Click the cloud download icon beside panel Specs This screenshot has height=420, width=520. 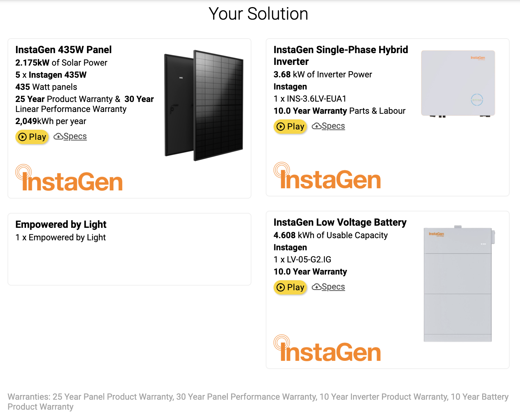pos(58,137)
